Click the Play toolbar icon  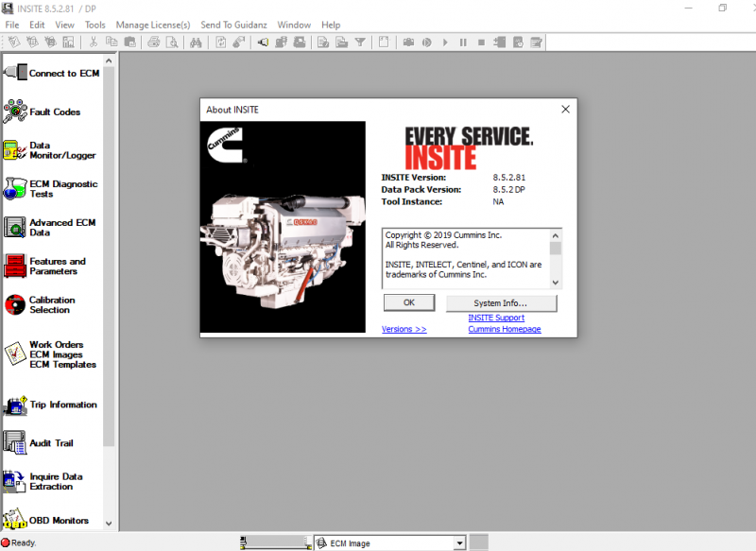pyautogui.click(x=445, y=43)
